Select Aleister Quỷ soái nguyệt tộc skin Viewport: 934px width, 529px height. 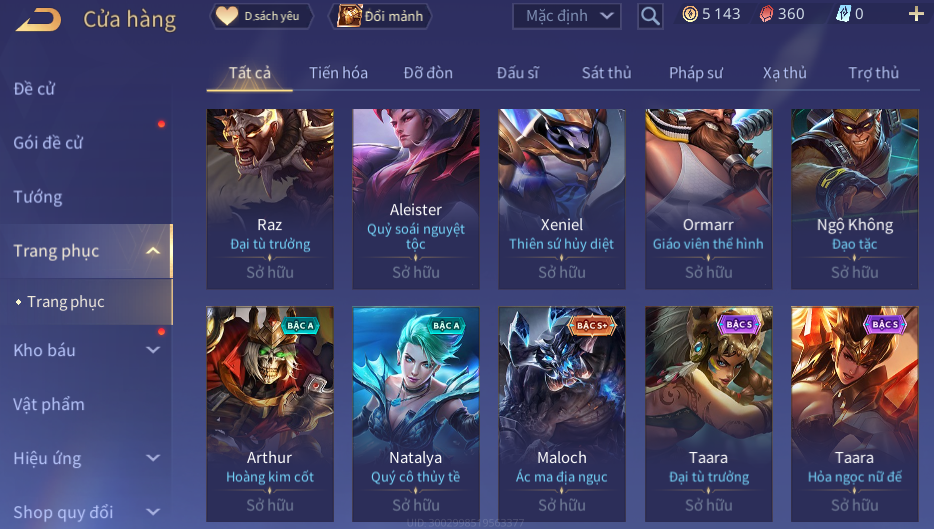click(416, 198)
